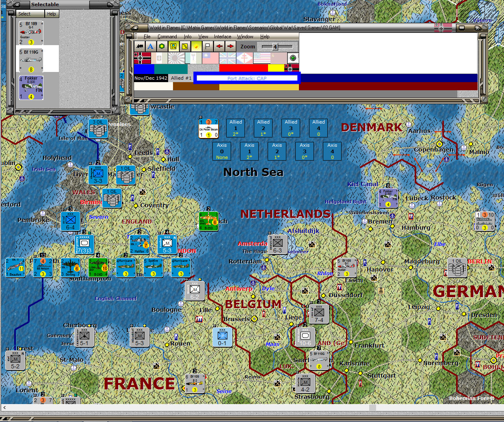Click the green light button after the flags

pyautogui.click(x=293, y=58)
